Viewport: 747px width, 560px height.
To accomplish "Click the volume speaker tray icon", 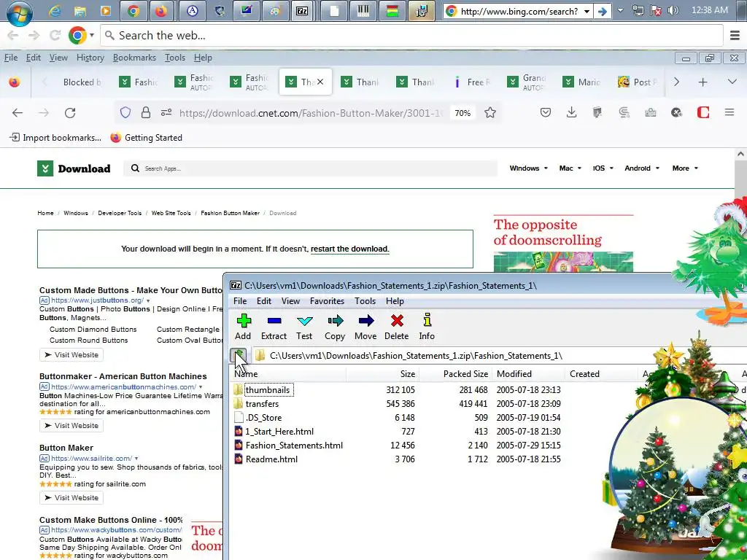I will click(x=673, y=10).
